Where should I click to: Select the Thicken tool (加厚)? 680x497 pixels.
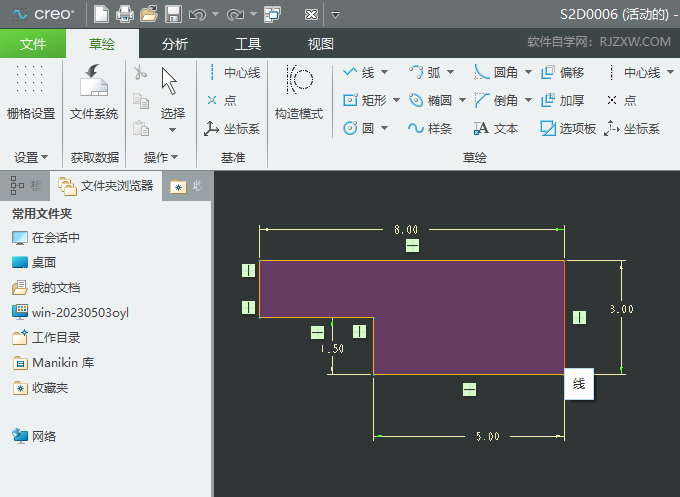click(562, 101)
